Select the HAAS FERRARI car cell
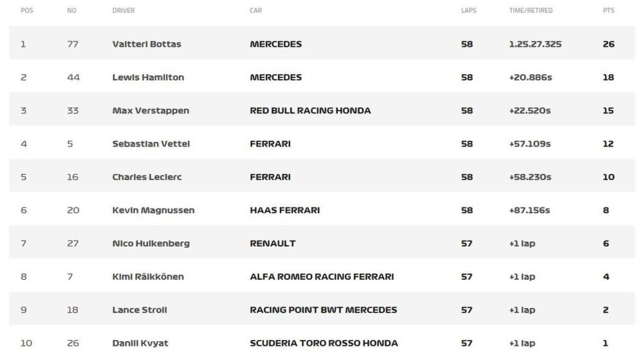 coord(285,210)
